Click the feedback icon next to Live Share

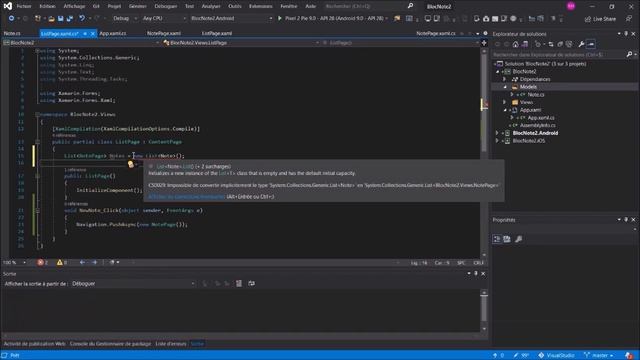(629, 19)
